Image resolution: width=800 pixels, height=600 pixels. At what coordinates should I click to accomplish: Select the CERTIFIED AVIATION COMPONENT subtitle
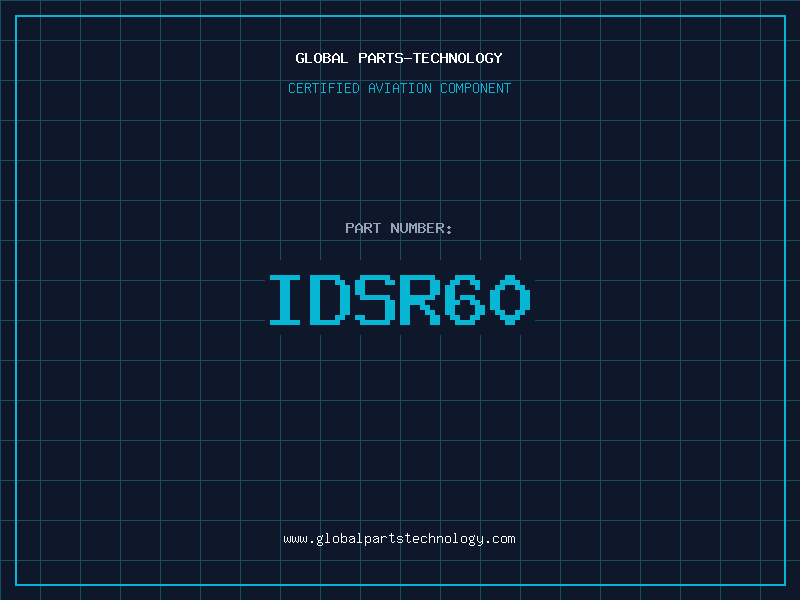[x=399, y=88]
